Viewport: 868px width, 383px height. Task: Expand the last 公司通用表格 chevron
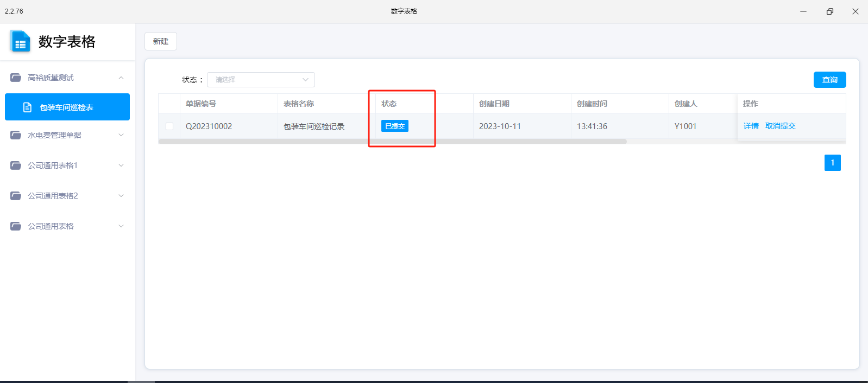(x=121, y=226)
